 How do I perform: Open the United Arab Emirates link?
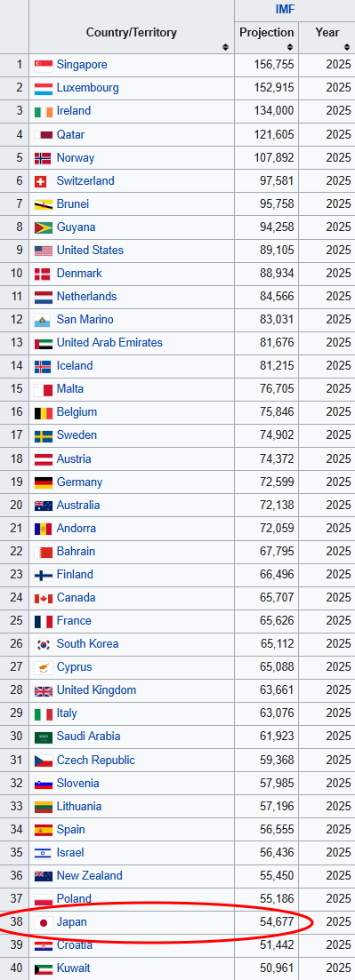[x=109, y=343]
